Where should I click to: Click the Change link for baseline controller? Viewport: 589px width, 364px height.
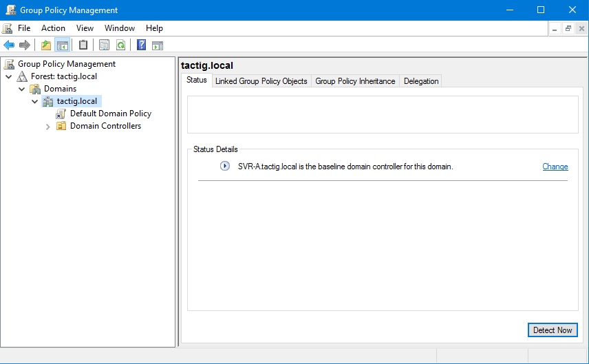coord(555,167)
